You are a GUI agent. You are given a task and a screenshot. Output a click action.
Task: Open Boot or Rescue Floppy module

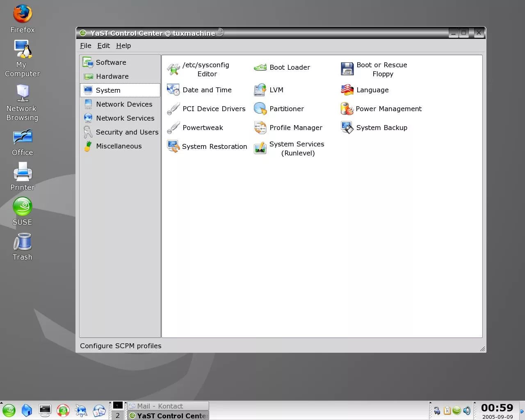click(374, 69)
